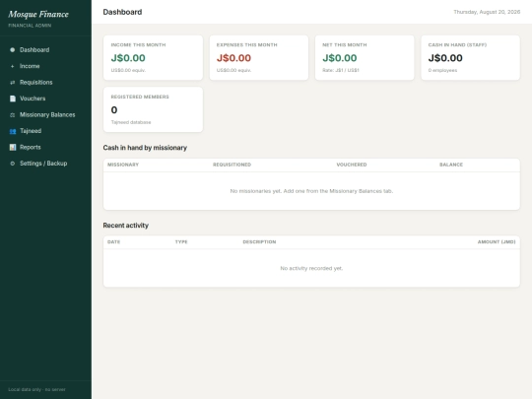The image size is (532, 399).
Task: Click the "No activity recorded yet." message
Action: coord(311,268)
